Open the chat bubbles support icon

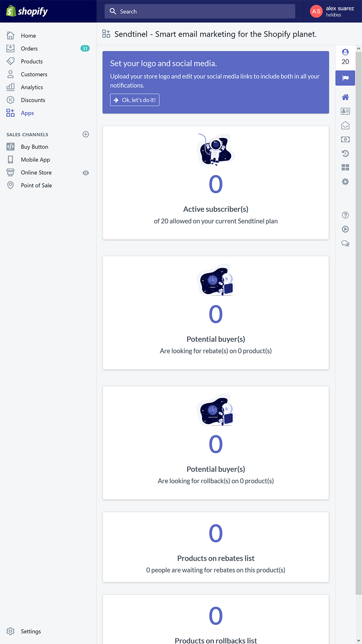click(345, 244)
